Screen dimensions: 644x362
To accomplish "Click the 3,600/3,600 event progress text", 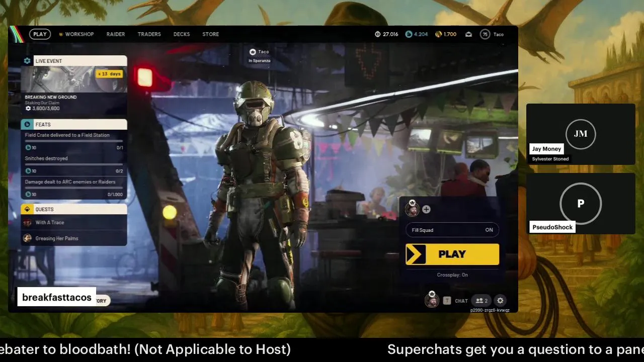I will click(45, 109).
